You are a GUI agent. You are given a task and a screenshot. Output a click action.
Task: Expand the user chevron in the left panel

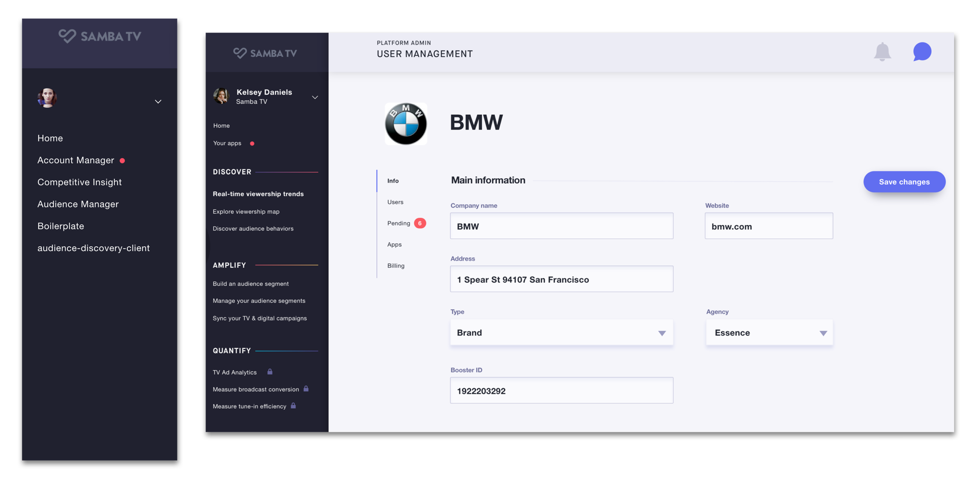tap(158, 102)
